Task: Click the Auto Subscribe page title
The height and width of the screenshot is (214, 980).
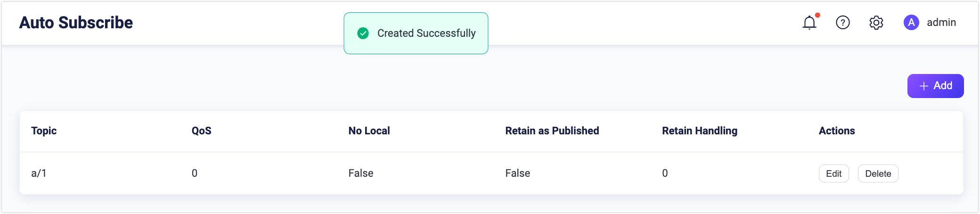Action: (x=76, y=23)
